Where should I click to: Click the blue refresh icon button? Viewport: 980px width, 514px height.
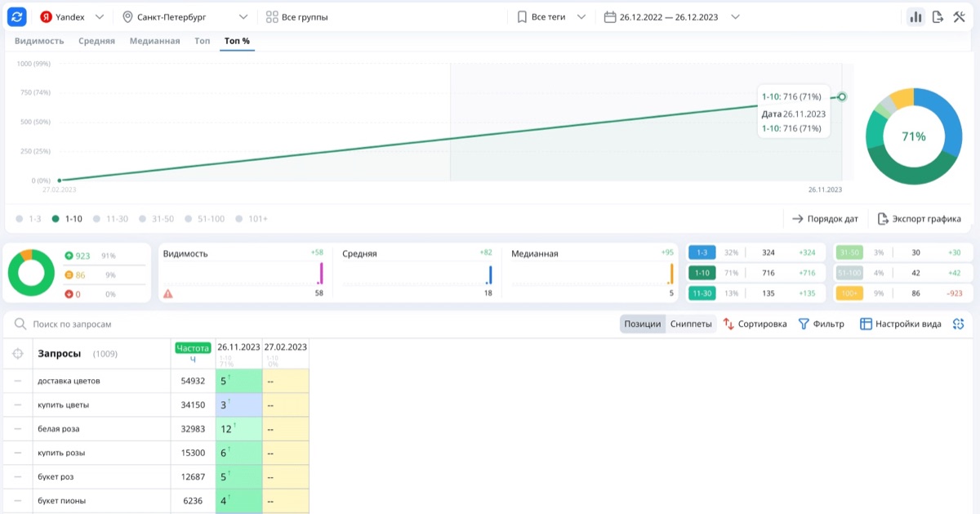click(18, 16)
